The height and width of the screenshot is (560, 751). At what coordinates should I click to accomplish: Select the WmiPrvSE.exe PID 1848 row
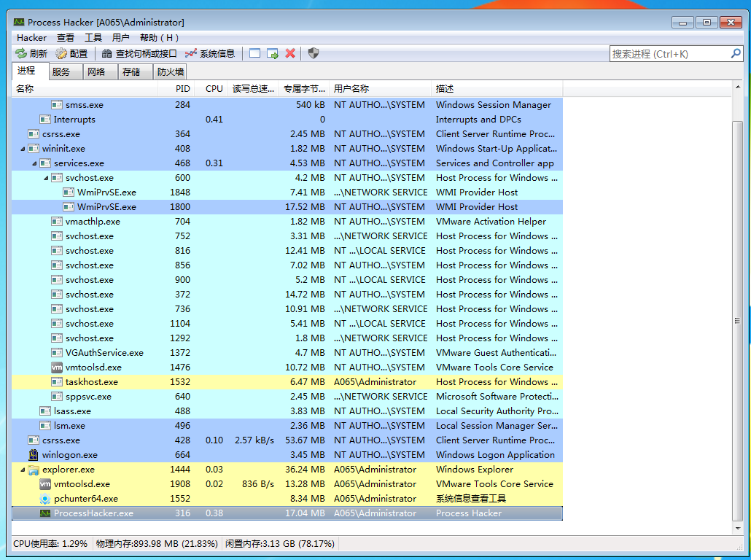tap(287, 192)
